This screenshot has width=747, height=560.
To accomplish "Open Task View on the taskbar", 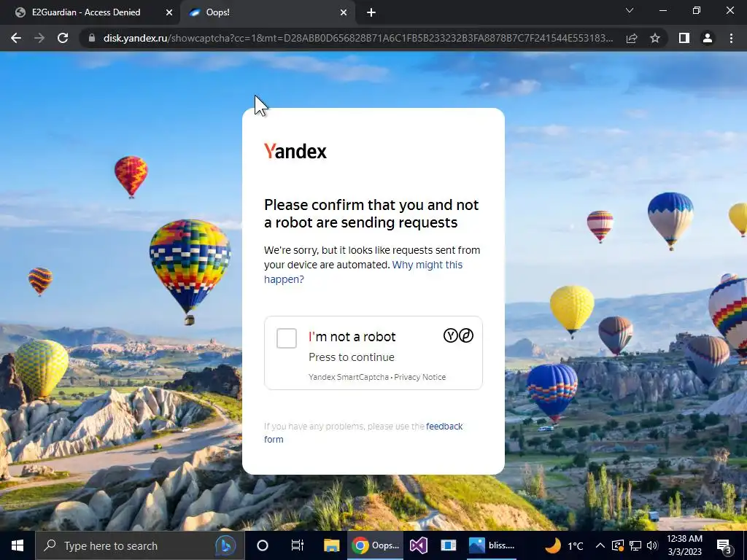I will tap(298, 545).
